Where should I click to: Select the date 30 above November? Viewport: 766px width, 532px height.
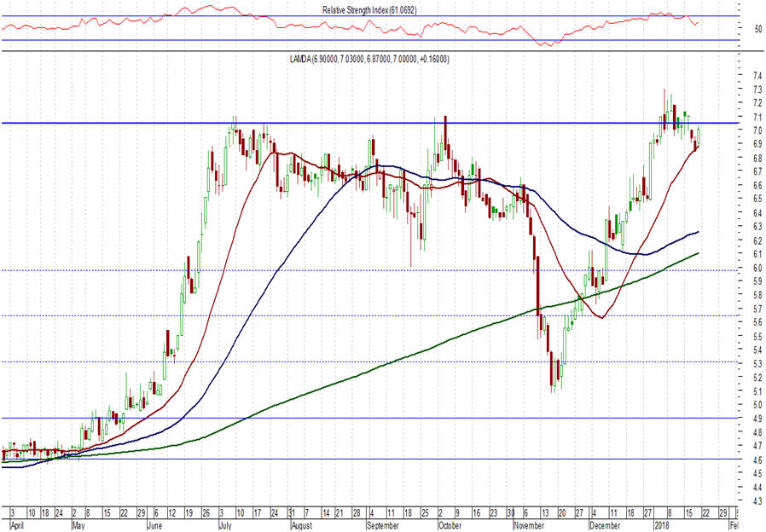pyautogui.click(x=510, y=513)
